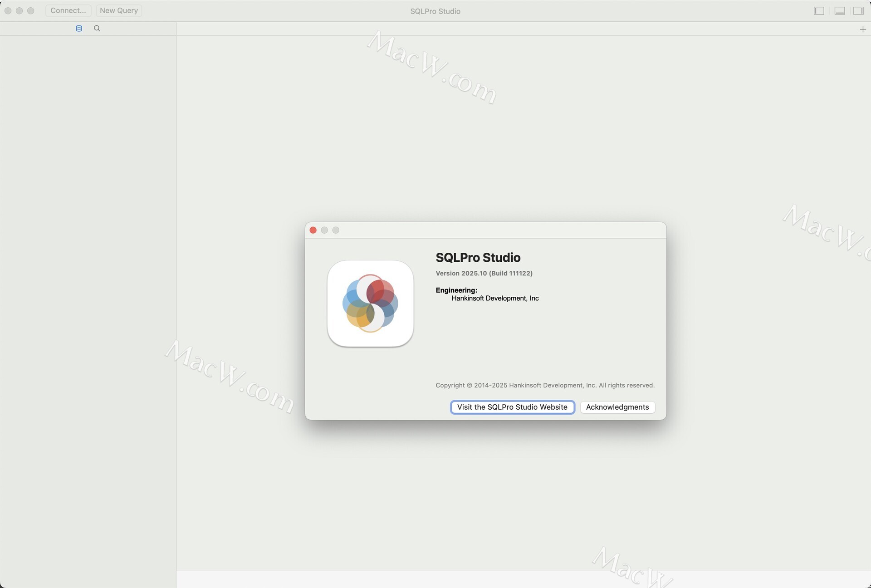Open the Connect... dialog button
This screenshot has width=871, height=588.
(68, 10)
